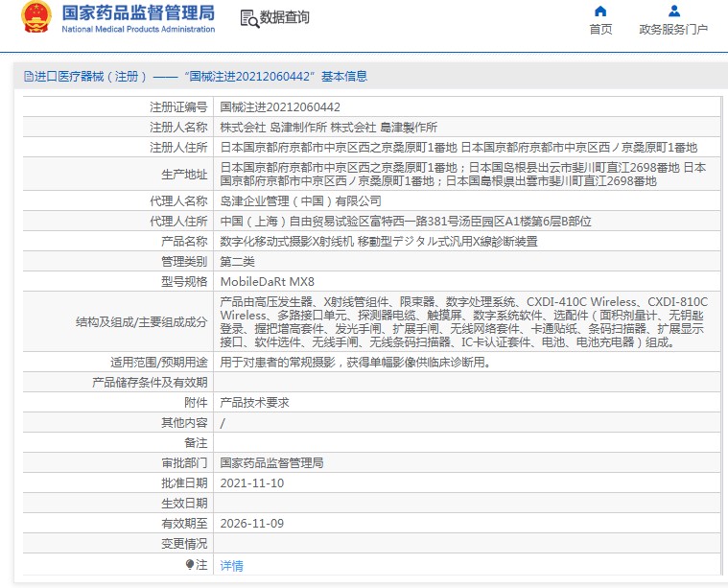Click the 变更情况 row label
Image resolution: width=728 pixels, height=588 pixels.
pos(184,544)
